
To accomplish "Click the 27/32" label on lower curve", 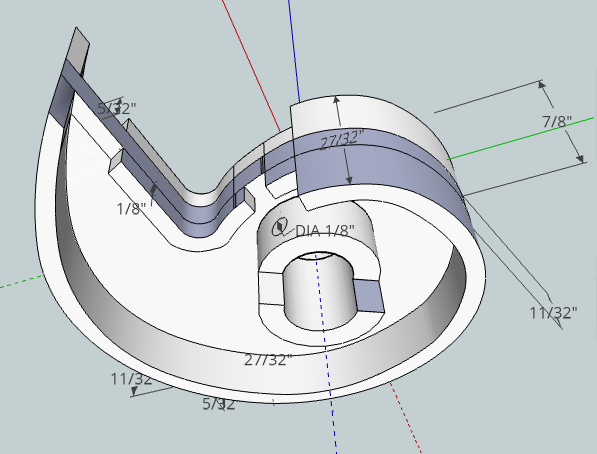I will [268, 360].
